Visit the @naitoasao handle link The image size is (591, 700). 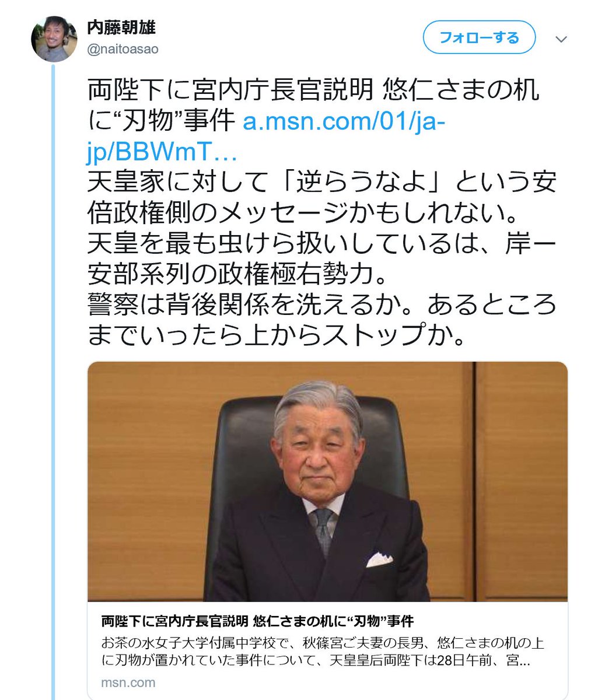coord(123,50)
